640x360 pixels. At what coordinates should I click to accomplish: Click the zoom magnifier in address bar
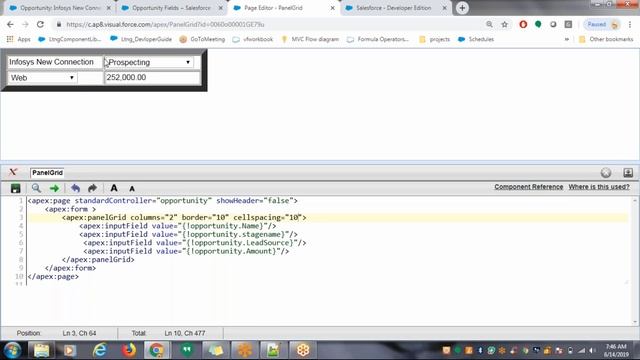pos(489,24)
